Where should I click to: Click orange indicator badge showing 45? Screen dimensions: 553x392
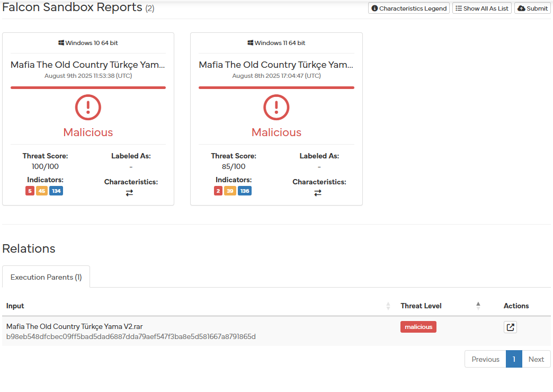(42, 191)
